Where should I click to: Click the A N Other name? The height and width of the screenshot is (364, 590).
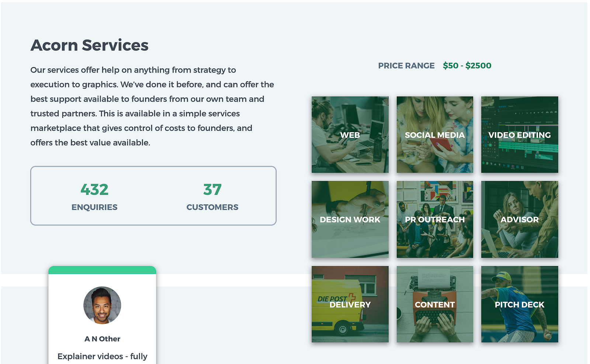click(x=102, y=339)
